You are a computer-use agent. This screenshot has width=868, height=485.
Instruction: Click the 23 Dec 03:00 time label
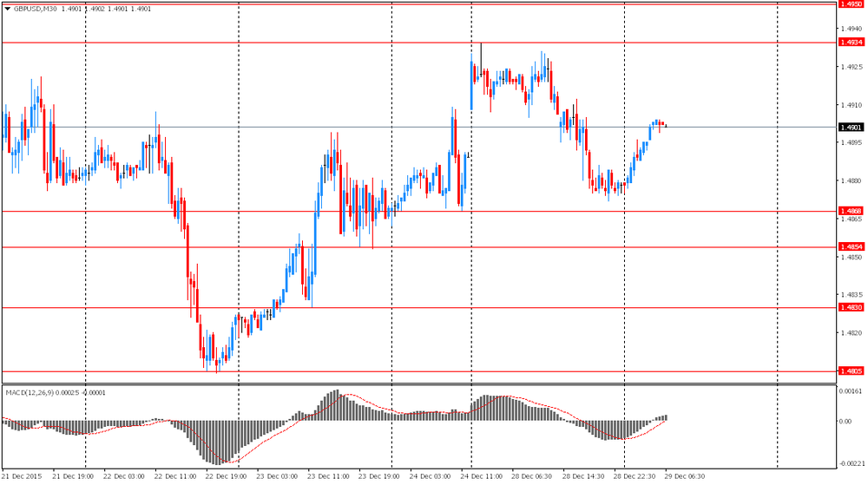(277, 476)
